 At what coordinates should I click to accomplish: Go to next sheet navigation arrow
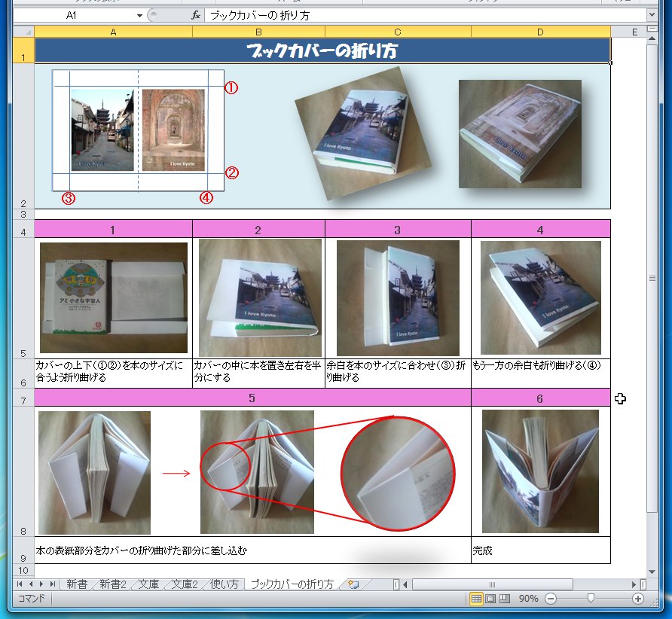pyautogui.click(x=41, y=584)
